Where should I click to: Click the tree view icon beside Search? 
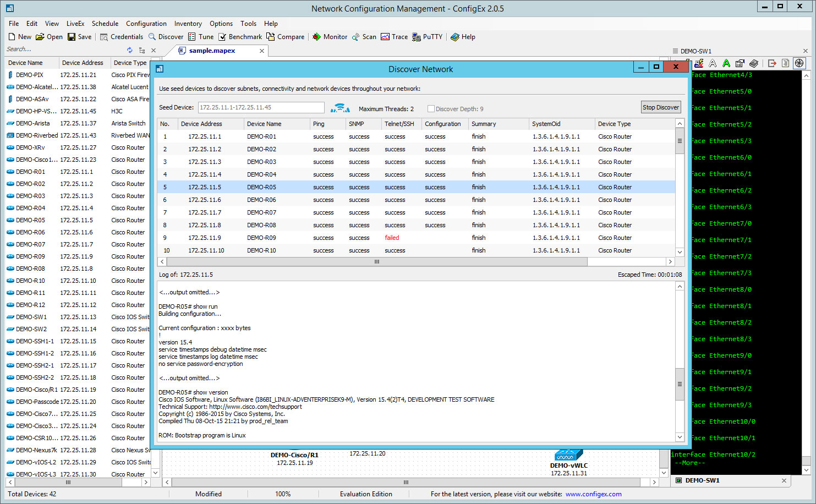(x=142, y=50)
